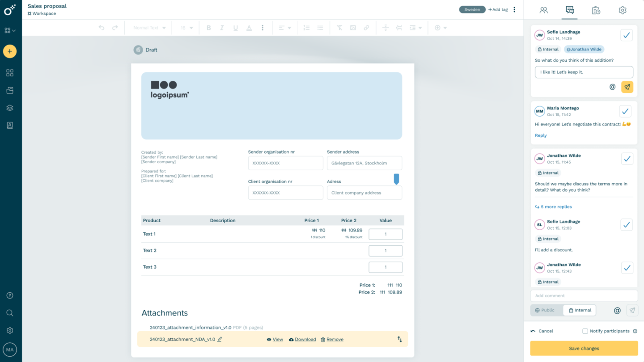
Task: Switch comment visibility to Public
Action: click(547, 310)
